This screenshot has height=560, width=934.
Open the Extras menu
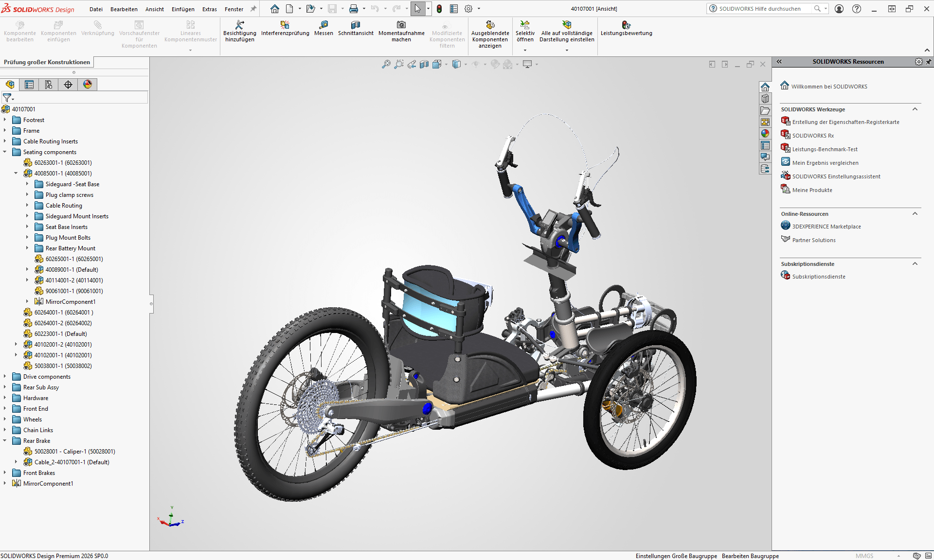[209, 9]
